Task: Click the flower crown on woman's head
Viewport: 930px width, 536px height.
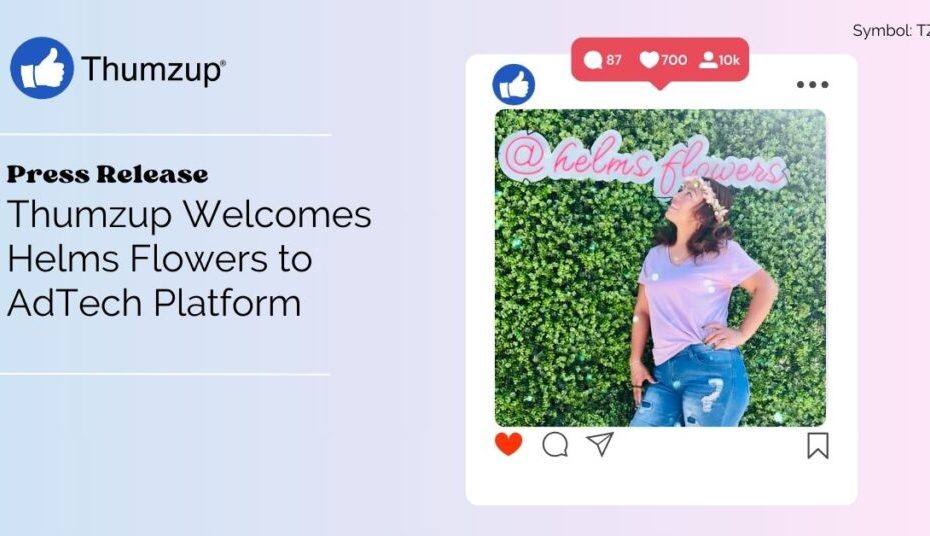Action: click(x=708, y=196)
